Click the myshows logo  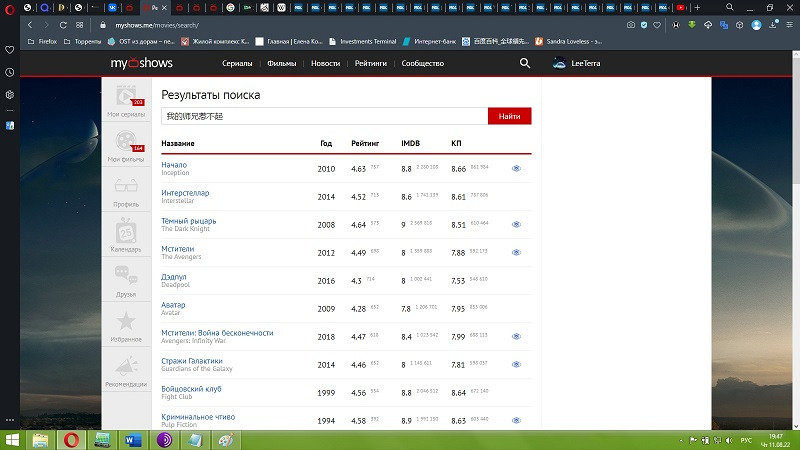[x=141, y=63]
